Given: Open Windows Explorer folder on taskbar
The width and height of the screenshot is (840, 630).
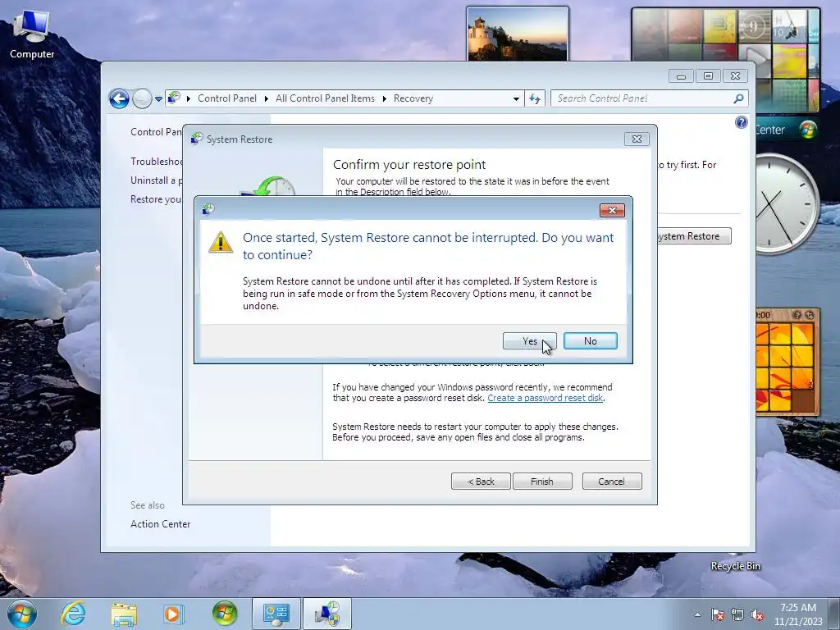Looking at the screenshot, I should [124, 614].
